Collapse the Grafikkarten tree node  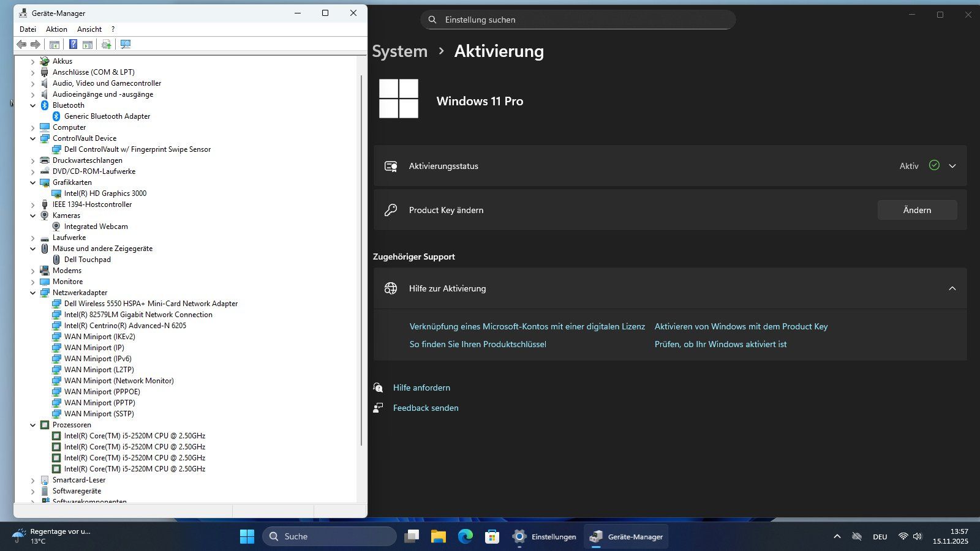33,182
